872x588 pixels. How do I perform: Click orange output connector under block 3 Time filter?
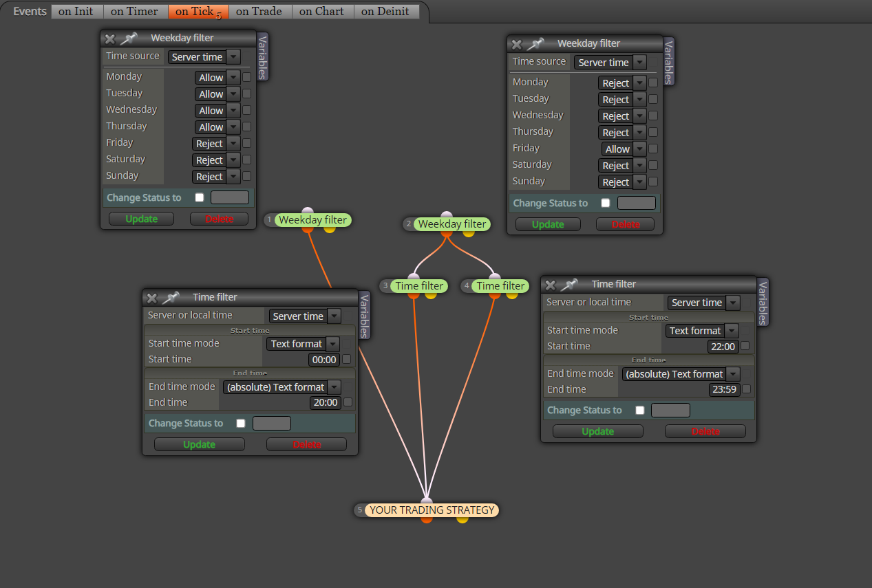414,295
